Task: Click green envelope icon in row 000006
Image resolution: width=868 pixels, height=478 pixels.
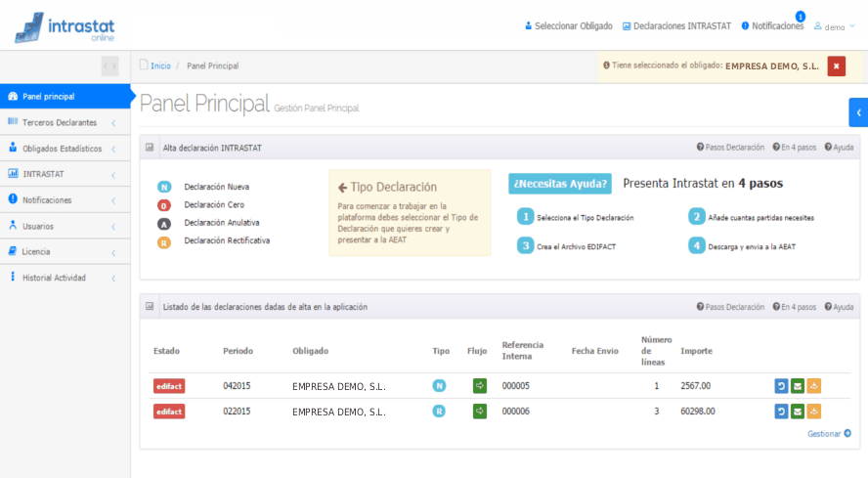Action: point(798,412)
